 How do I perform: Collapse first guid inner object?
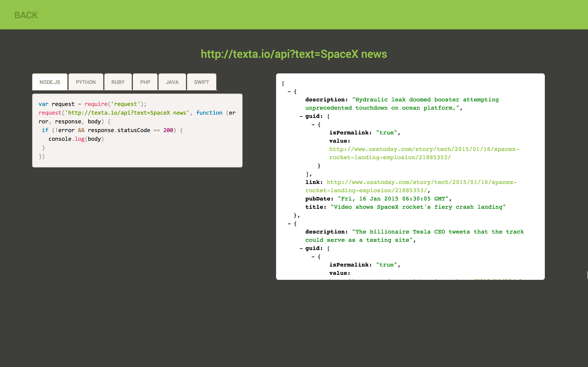pos(313,125)
